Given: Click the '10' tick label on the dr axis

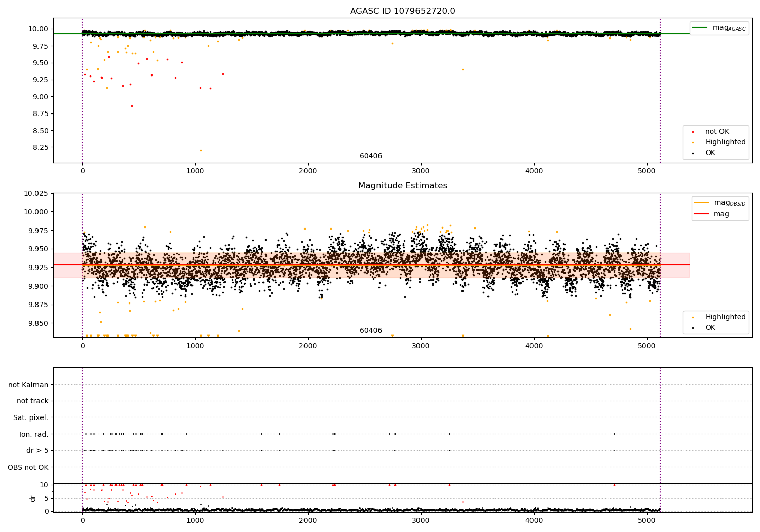Looking at the screenshot, I should [x=44, y=485].
